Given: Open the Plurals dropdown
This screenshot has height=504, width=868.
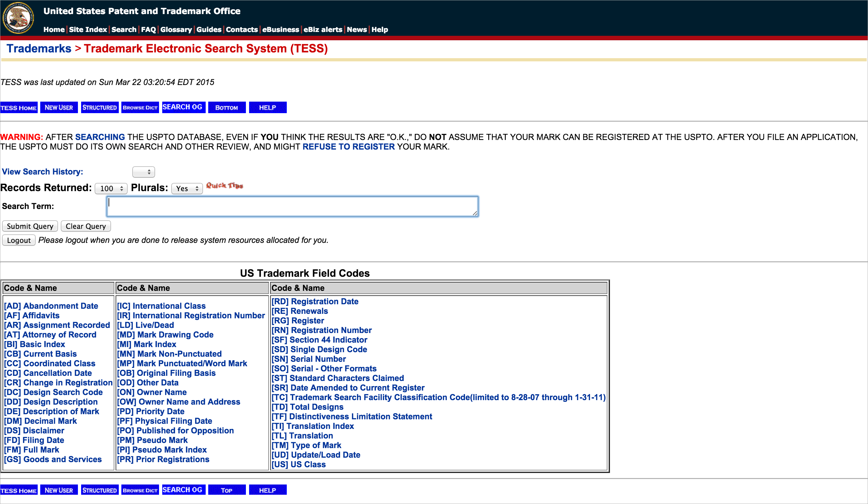Looking at the screenshot, I should point(187,189).
